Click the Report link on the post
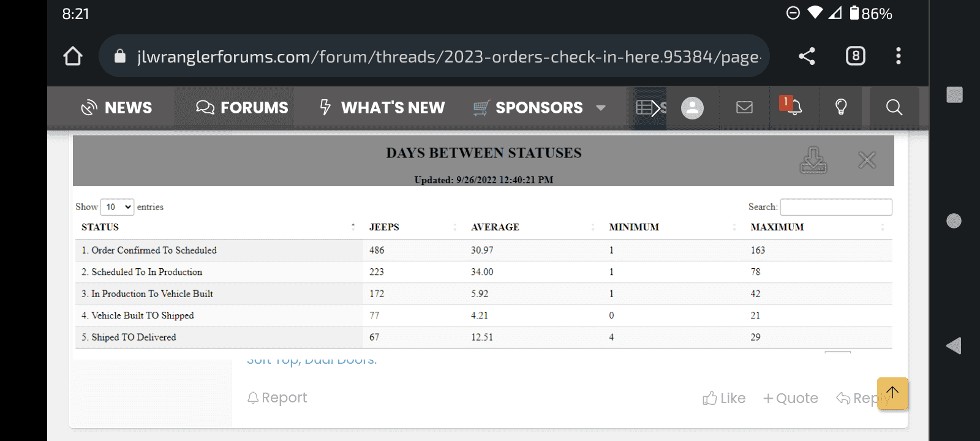Screen dimensions: 980x441 [x=277, y=398]
